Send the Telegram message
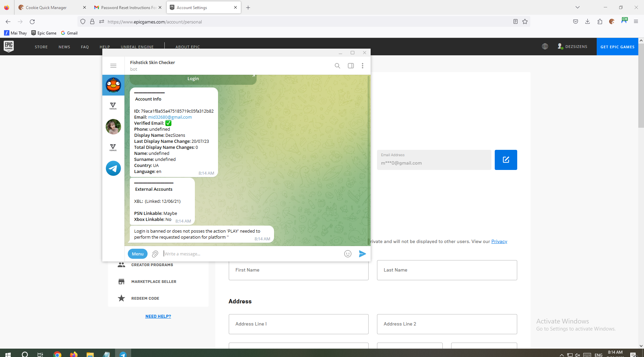Screen dimensions: 644x357 (362, 254)
